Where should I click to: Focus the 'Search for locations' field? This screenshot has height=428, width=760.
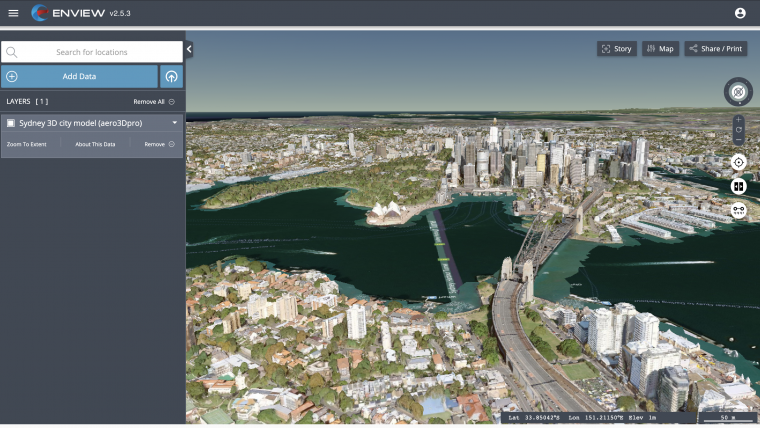[x=92, y=52]
